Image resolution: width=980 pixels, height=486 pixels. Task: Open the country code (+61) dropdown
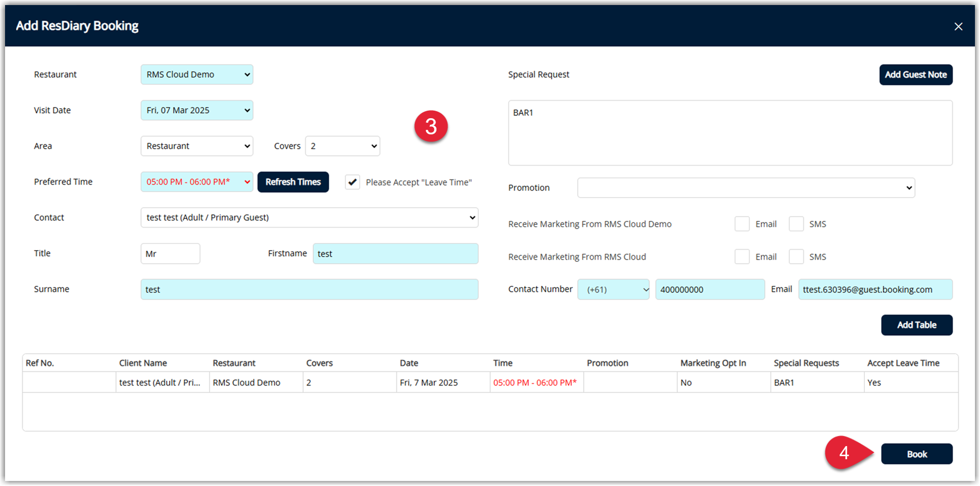(x=613, y=289)
